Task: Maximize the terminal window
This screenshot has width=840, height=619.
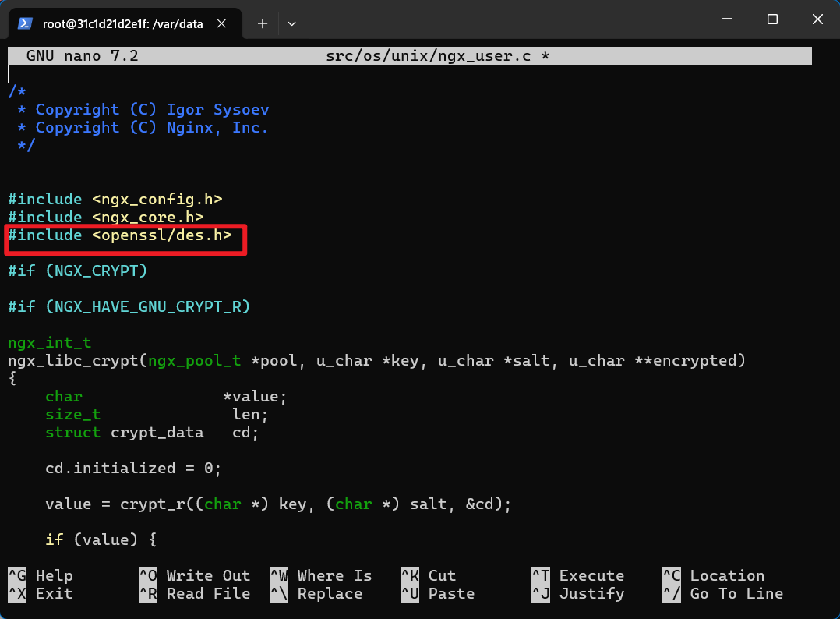Action: [772, 19]
